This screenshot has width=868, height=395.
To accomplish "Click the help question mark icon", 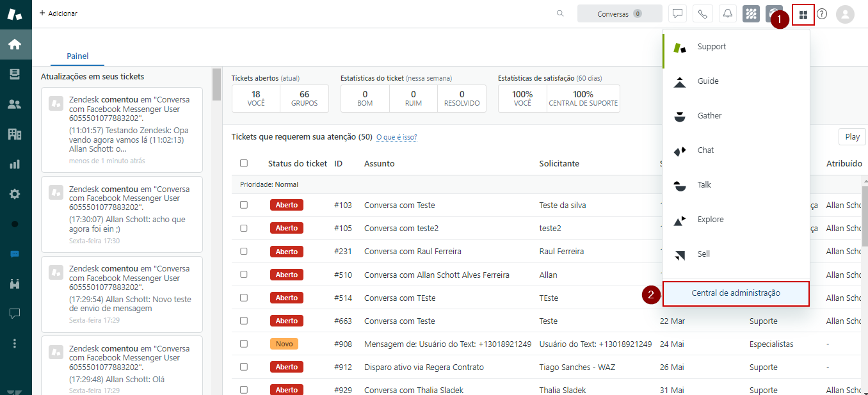I will coord(822,14).
